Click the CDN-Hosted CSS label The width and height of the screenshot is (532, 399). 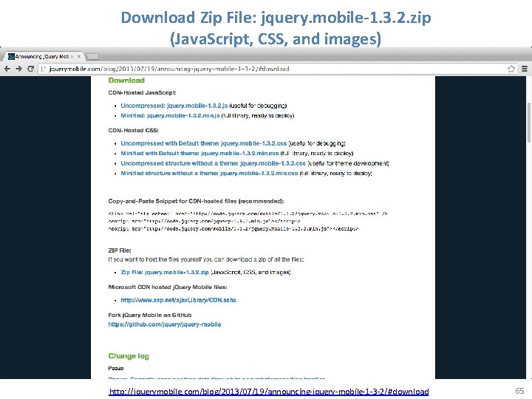pyautogui.click(x=133, y=130)
